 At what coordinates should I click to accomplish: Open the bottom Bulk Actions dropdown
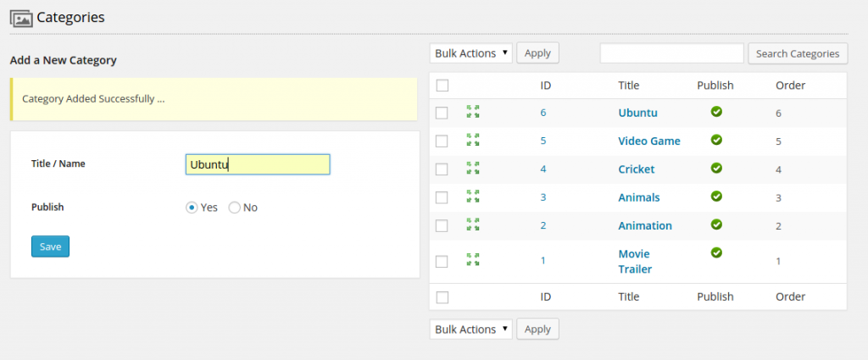tap(470, 329)
